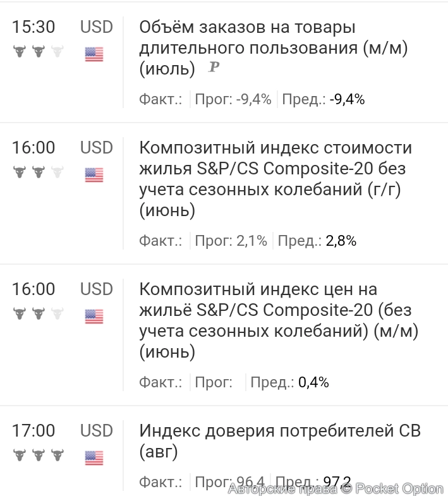Click the bull importance icons under 15:30
The height and width of the screenshot is (496, 448).
click(x=39, y=52)
